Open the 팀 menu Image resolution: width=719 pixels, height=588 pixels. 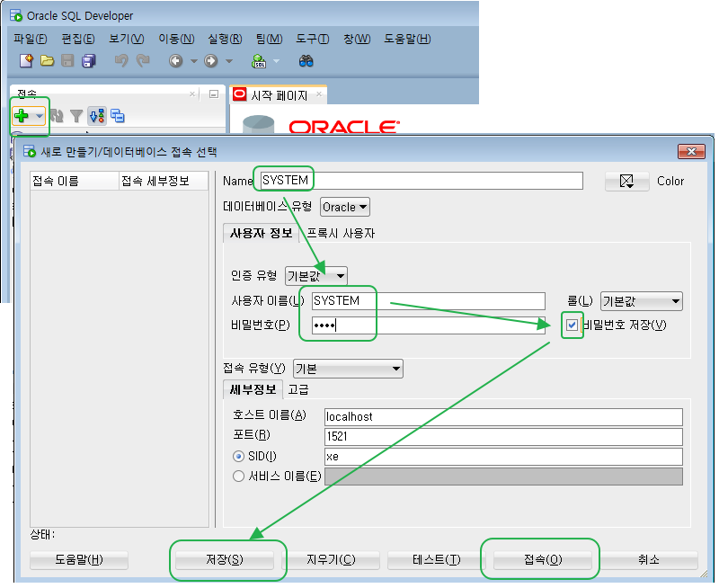[269, 39]
